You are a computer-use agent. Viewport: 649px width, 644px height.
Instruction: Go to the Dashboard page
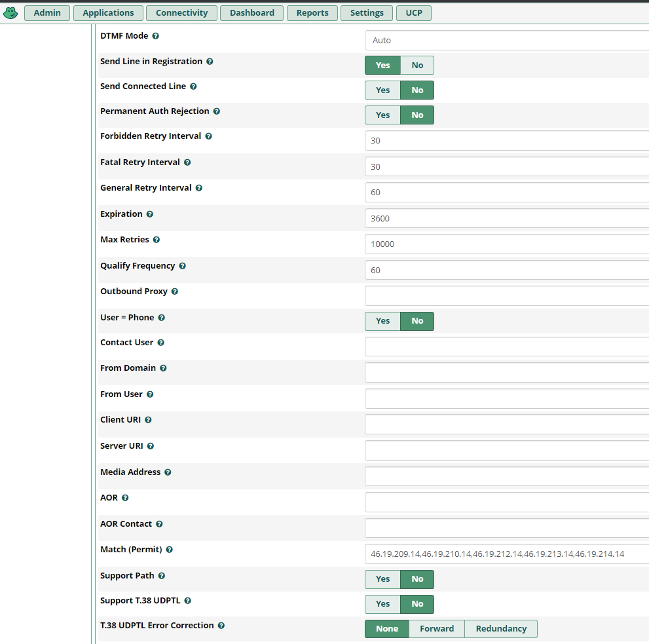(x=251, y=13)
